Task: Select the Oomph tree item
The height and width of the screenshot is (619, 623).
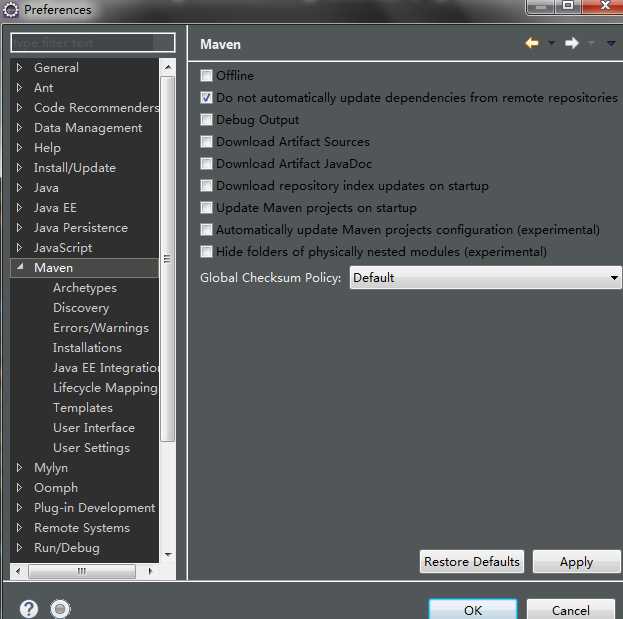Action: (x=56, y=487)
